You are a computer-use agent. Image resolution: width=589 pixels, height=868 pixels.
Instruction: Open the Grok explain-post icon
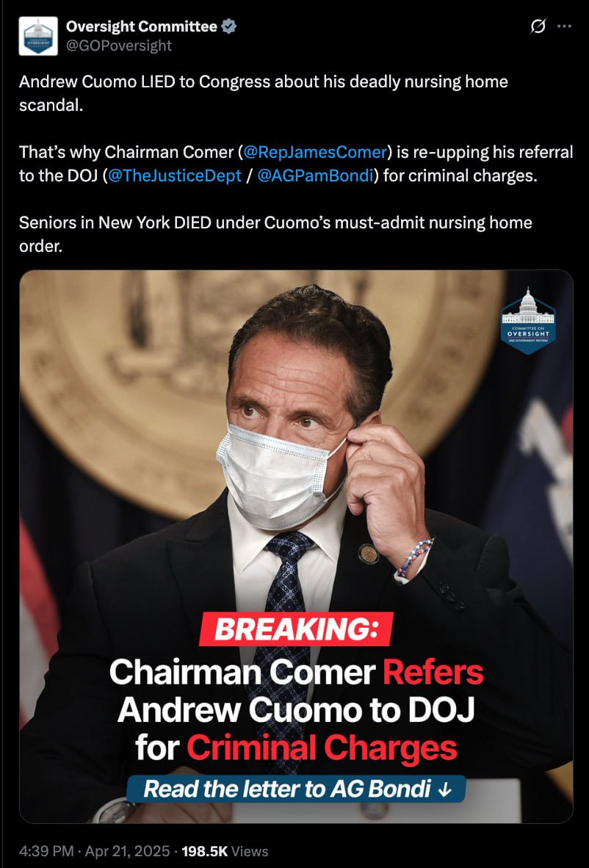point(538,26)
